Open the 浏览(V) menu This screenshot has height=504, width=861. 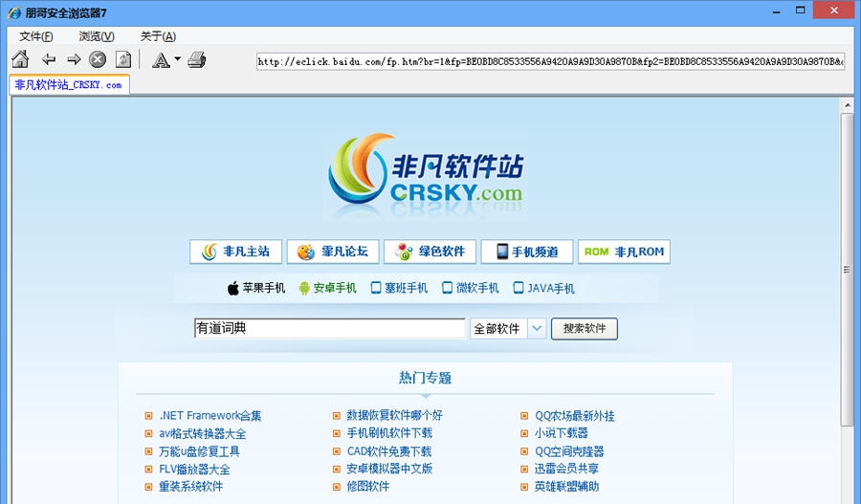pos(97,36)
